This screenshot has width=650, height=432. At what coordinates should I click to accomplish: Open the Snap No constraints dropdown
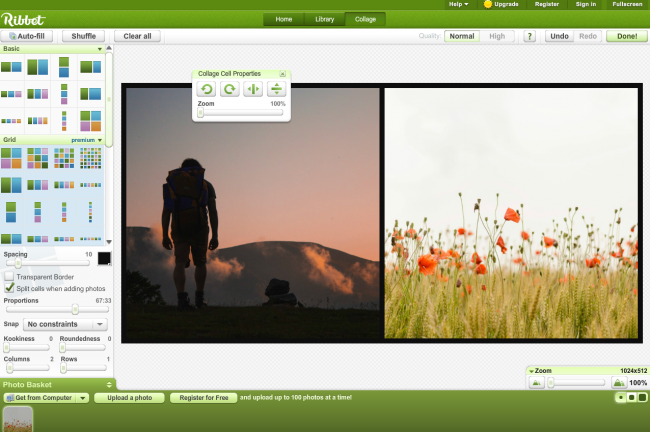(66, 324)
